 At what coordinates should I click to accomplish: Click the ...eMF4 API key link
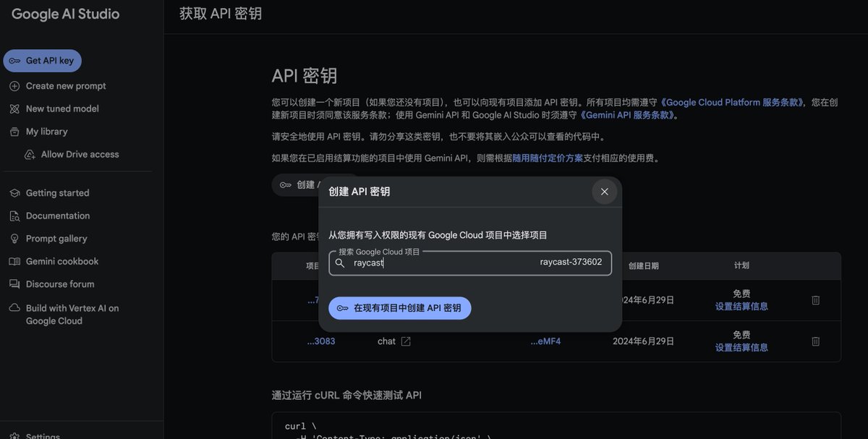[x=545, y=341]
